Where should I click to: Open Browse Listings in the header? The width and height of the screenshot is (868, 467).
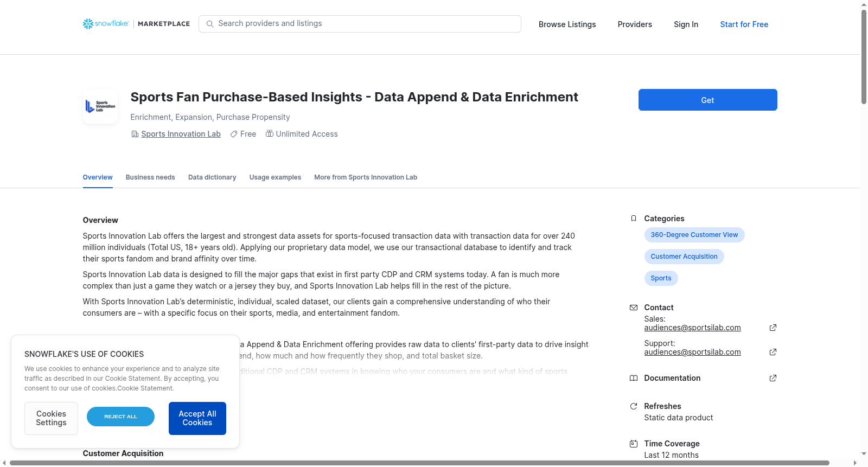(567, 24)
